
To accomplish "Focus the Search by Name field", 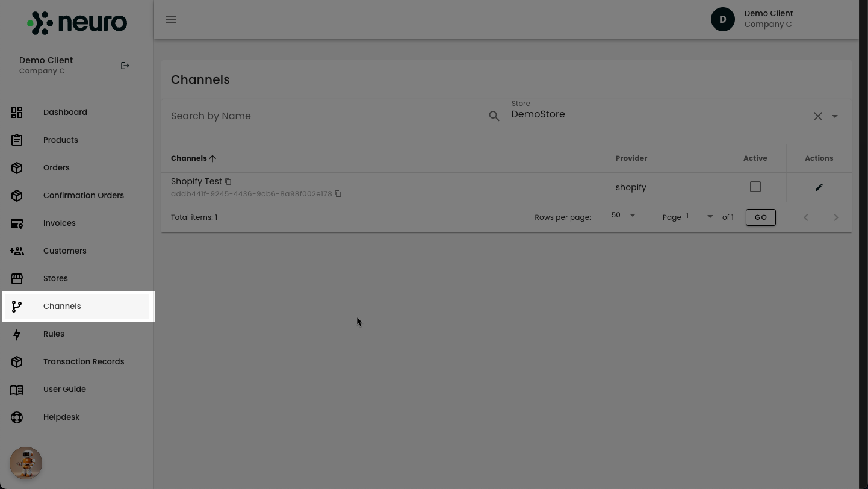I will (329, 116).
